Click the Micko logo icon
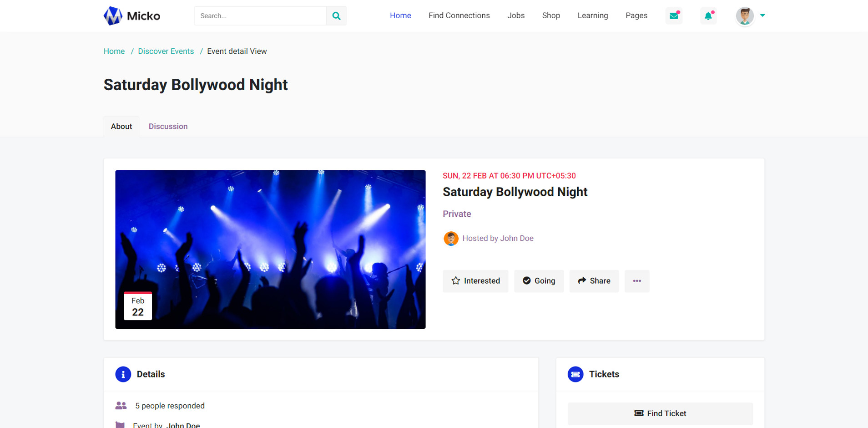868x428 pixels. (113, 16)
